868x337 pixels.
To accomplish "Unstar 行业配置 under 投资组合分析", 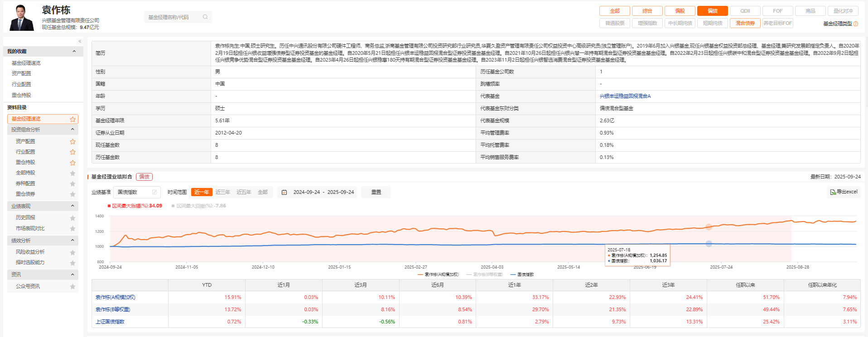I will pos(72,152).
